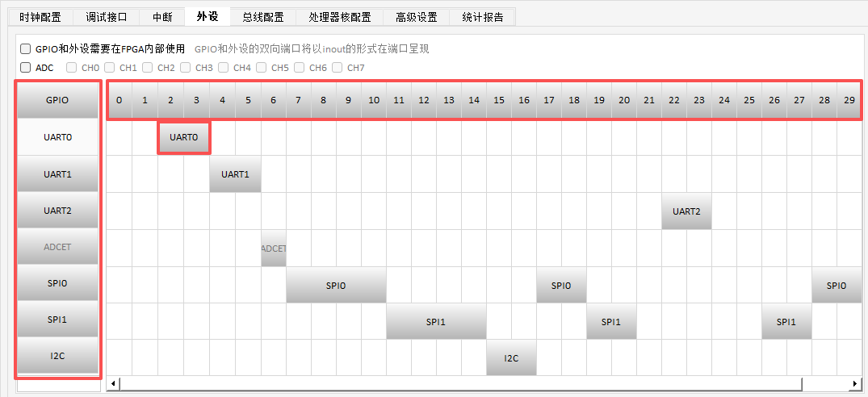
Task: Enable GPIO和外设需要在FPGA内部使用 checkbox
Action: (26, 48)
